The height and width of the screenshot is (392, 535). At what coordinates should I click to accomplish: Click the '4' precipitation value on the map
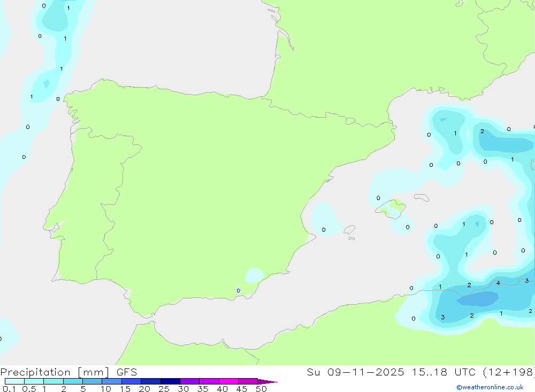(498, 283)
